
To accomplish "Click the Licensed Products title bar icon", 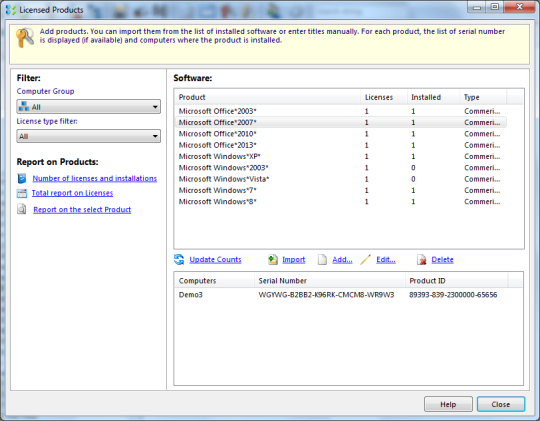I will click(x=11, y=10).
